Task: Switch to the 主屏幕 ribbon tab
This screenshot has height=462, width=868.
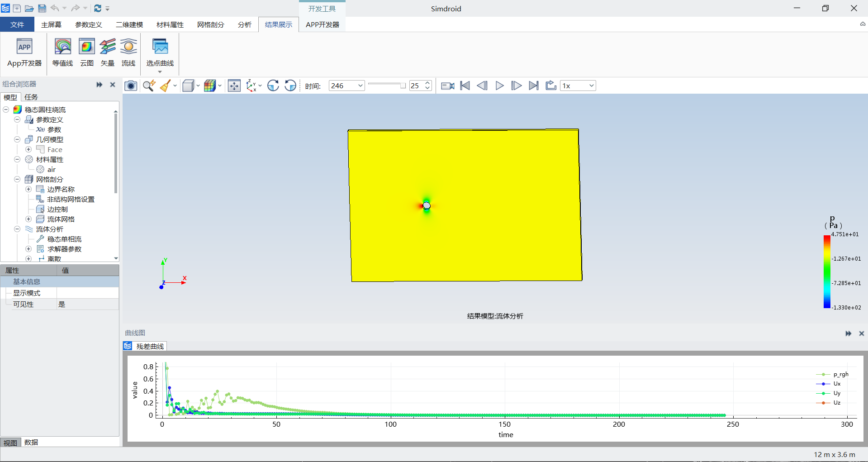Action: coord(51,24)
